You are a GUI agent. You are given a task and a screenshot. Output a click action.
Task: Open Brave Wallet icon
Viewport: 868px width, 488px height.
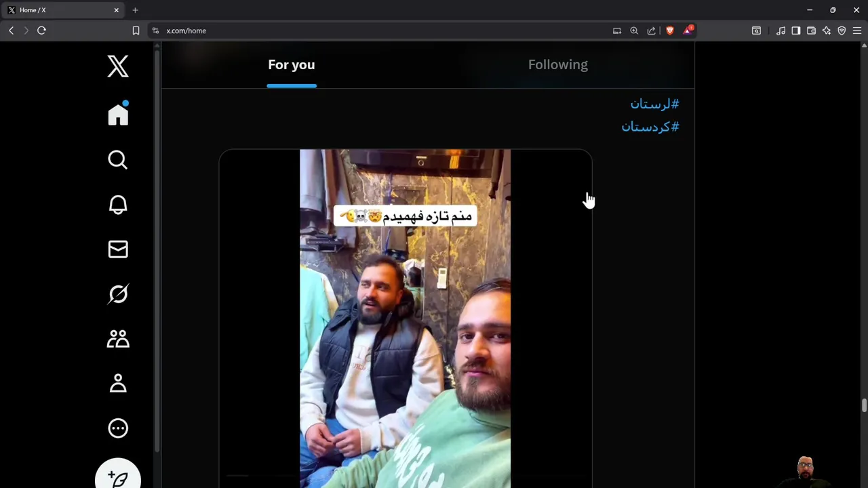(811, 30)
